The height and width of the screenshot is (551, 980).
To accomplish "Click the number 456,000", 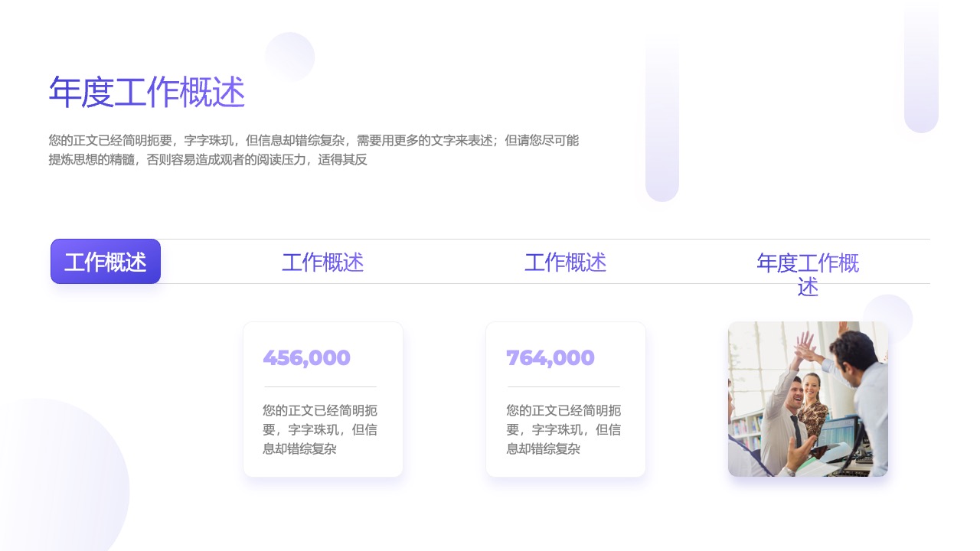I will [x=306, y=357].
